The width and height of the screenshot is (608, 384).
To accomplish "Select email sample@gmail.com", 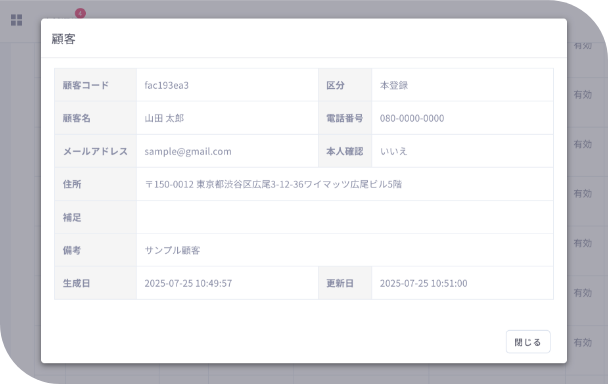I will click(188, 151).
